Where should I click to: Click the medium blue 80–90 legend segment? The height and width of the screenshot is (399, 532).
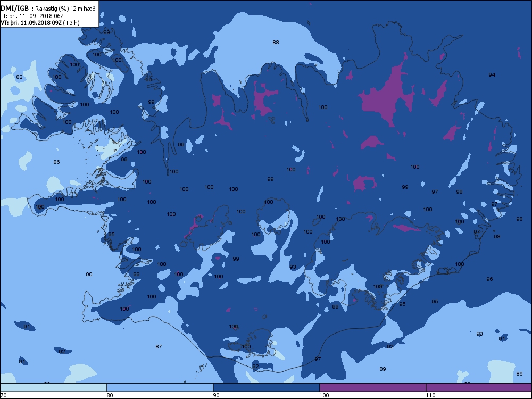160,387
